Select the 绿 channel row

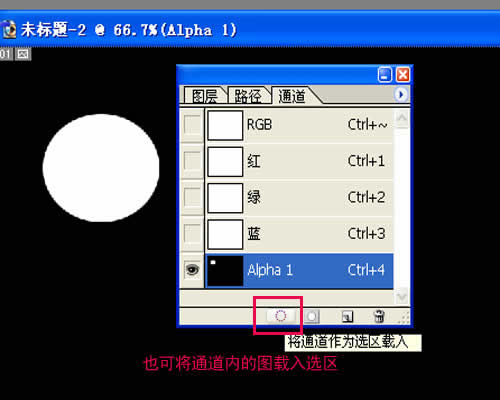coord(299,198)
